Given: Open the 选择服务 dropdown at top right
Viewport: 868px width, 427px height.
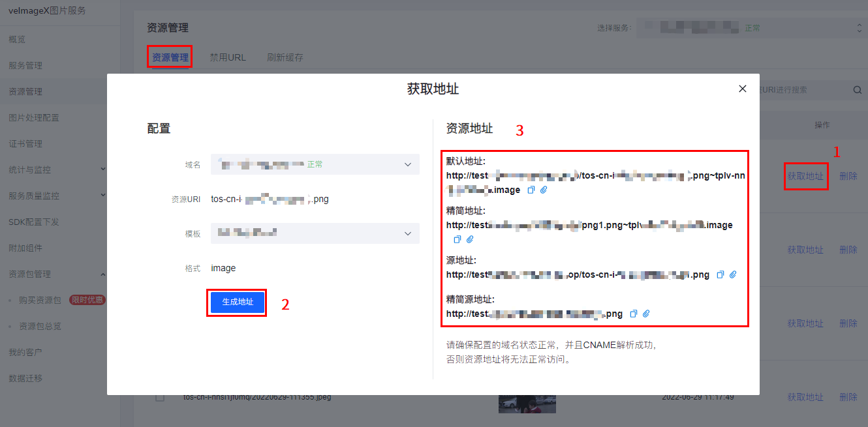Looking at the screenshot, I should [751, 28].
